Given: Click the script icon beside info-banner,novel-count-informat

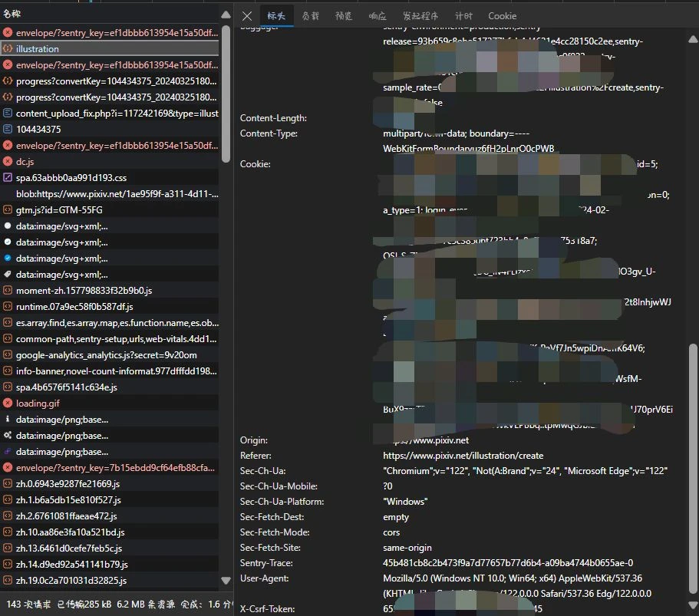Looking at the screenshot, I should [x=8, y=371].
